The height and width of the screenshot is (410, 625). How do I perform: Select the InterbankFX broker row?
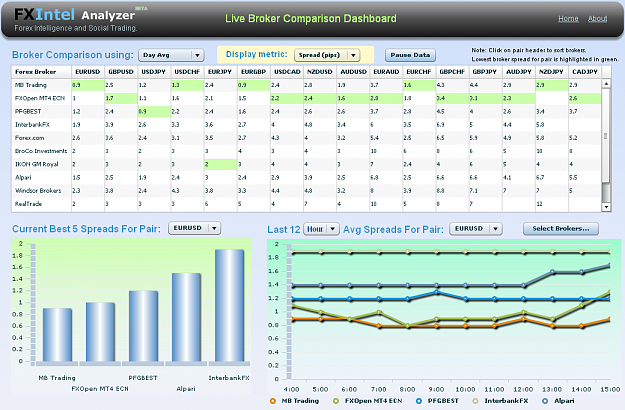point(306,124)
